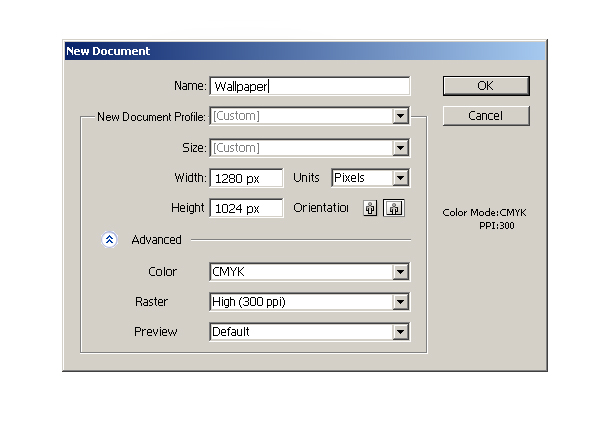
Task: Click into the Name field
Action: 310,86
